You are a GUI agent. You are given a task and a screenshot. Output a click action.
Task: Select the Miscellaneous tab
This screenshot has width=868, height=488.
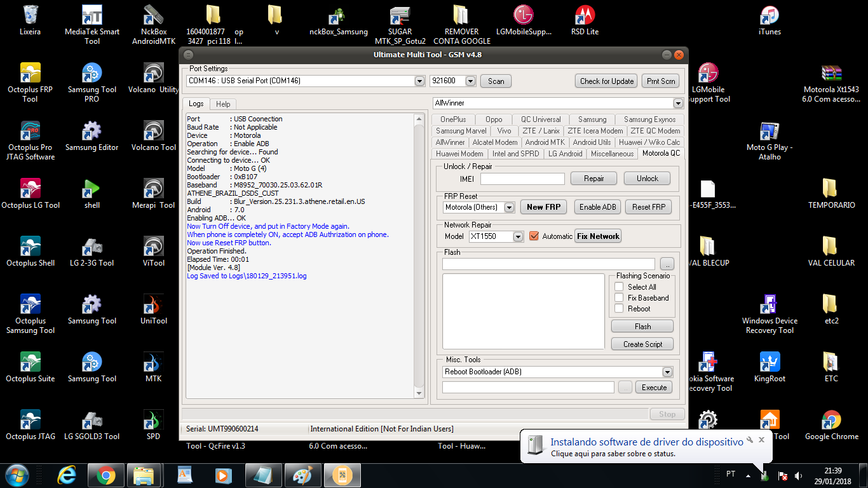pyautogui.click(x=612, y=154)
